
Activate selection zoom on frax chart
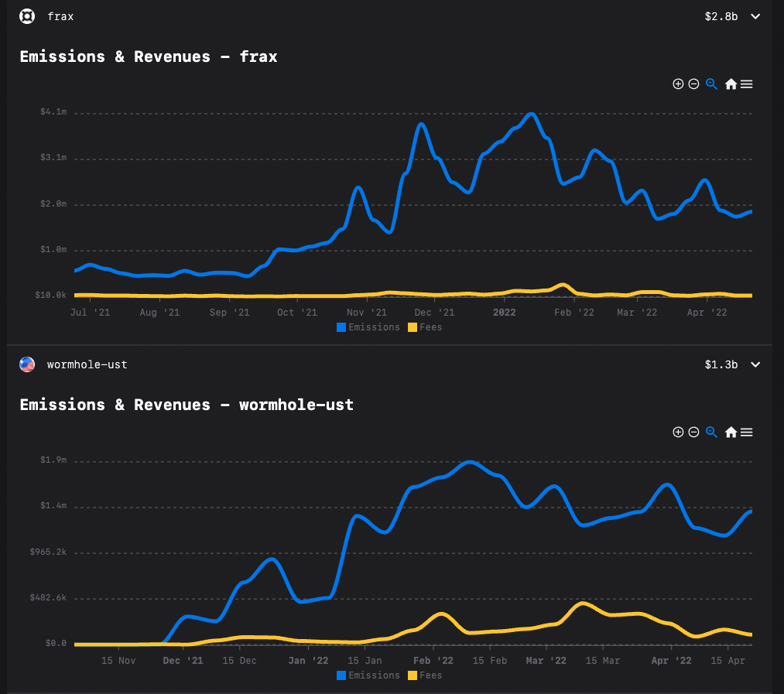point(711,84)
